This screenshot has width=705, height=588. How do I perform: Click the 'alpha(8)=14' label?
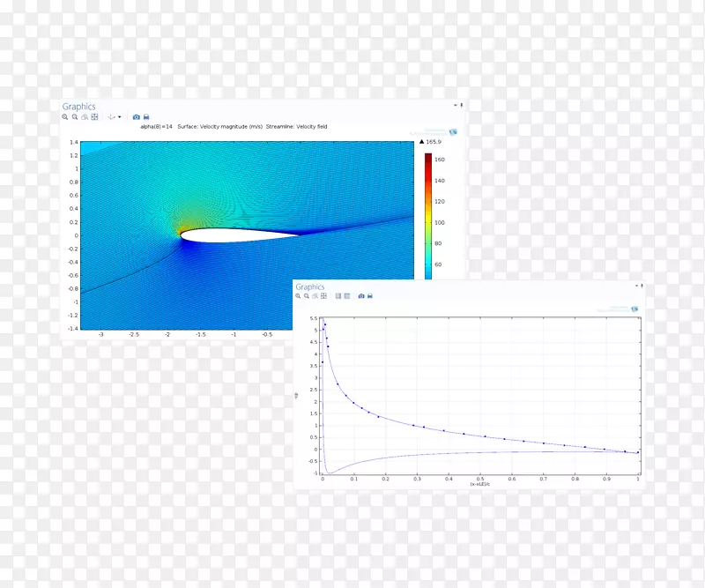[157, 126]
